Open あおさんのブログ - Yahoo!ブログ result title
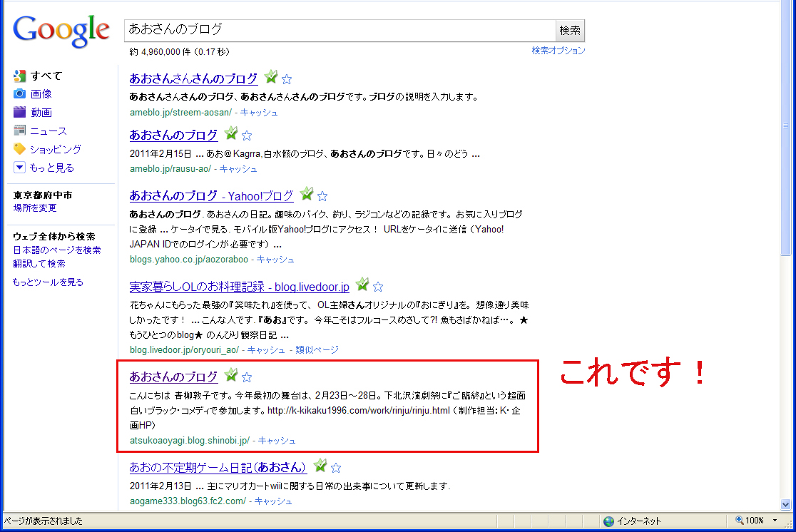796x532 pixels. tap(211, 195)
